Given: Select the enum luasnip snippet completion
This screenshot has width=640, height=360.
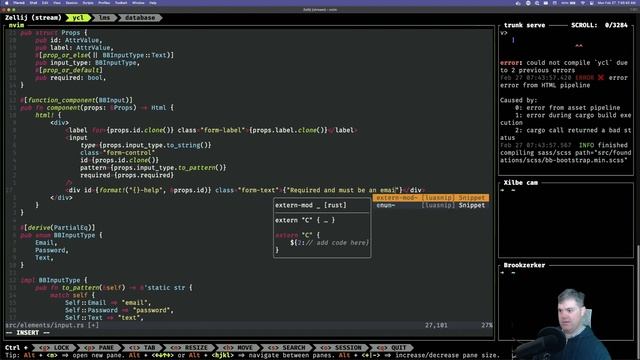Looking at the screenshot, I should pos(431,205).
